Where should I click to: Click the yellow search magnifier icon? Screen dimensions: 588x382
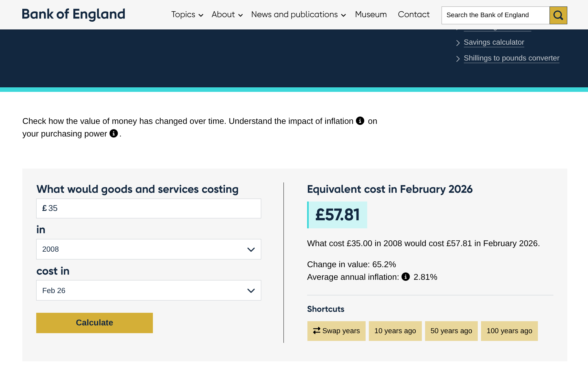[558, 15]
